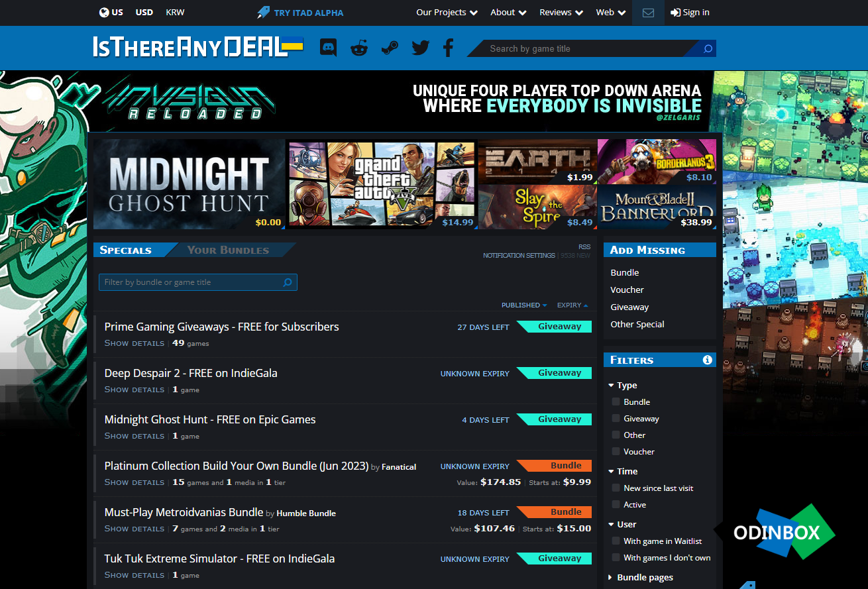The width and height of the screenshot is (868, 589).
Task: Open the Reviews dropdown menu
Action: pos(561,12)
